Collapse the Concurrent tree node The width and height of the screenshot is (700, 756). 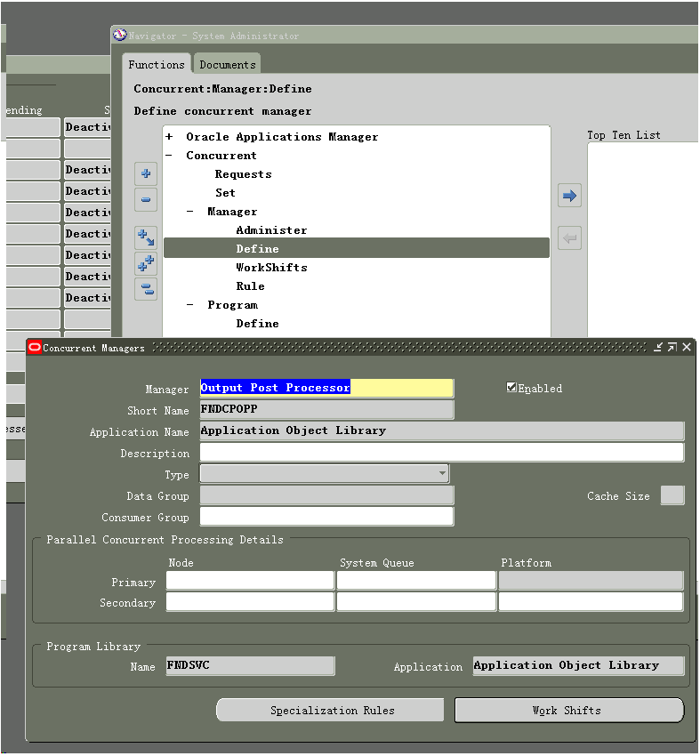click(169, 156)
